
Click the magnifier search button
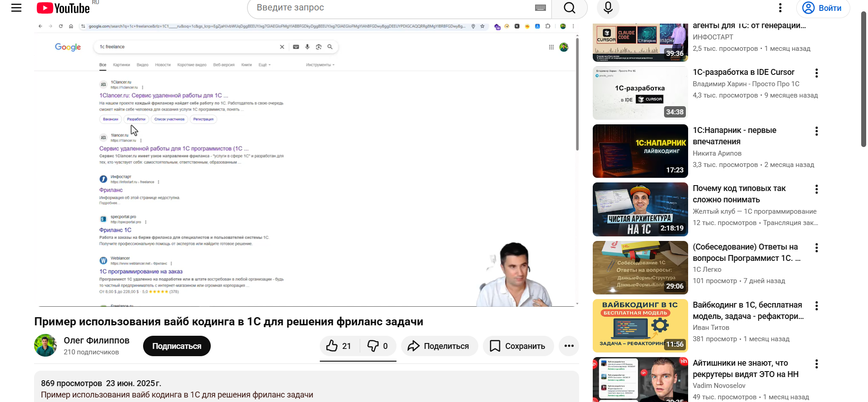pos(569,8)
